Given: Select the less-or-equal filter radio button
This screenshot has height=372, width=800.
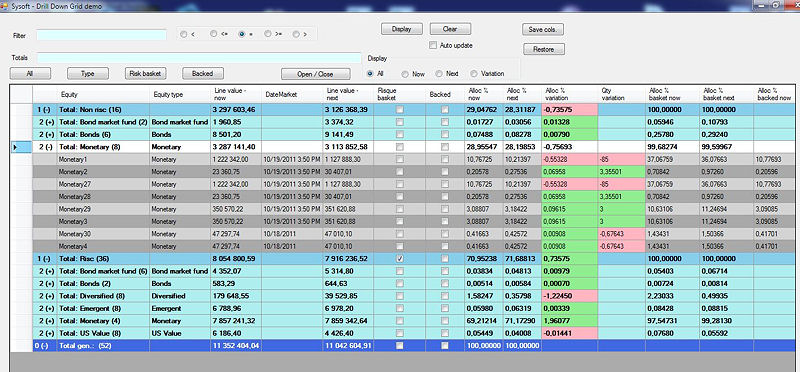Looking at the screenshot, I should pyautogui.click(x=213, y=34).
